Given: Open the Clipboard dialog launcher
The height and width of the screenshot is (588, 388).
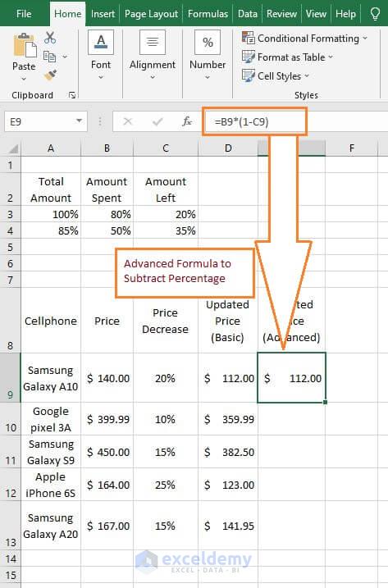Looking at the screenshot, I should (x=72, y=95).
